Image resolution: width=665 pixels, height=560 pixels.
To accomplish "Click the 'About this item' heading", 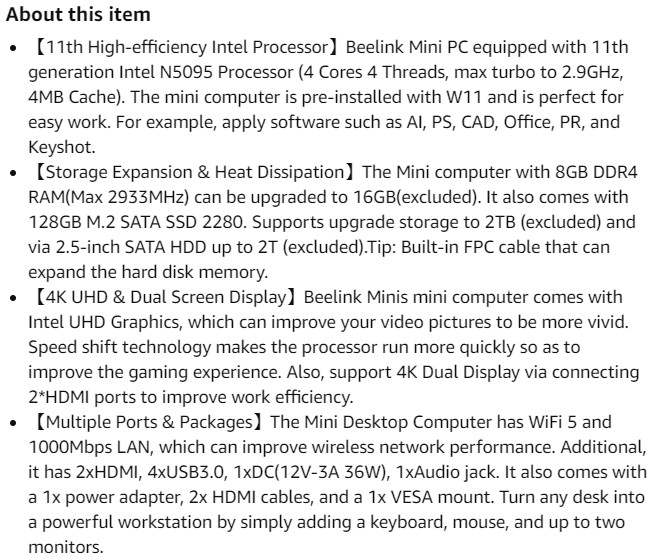I will tap(78, 14).
